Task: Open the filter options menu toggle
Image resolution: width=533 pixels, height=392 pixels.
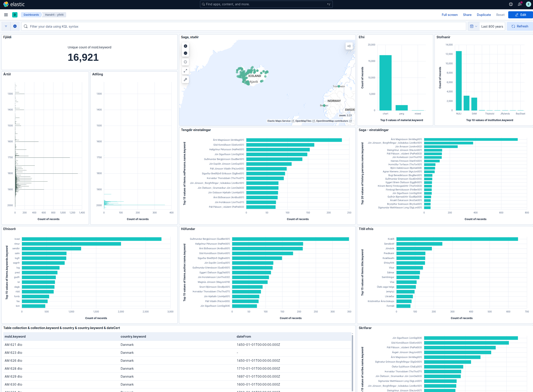Action: point(6,26)
